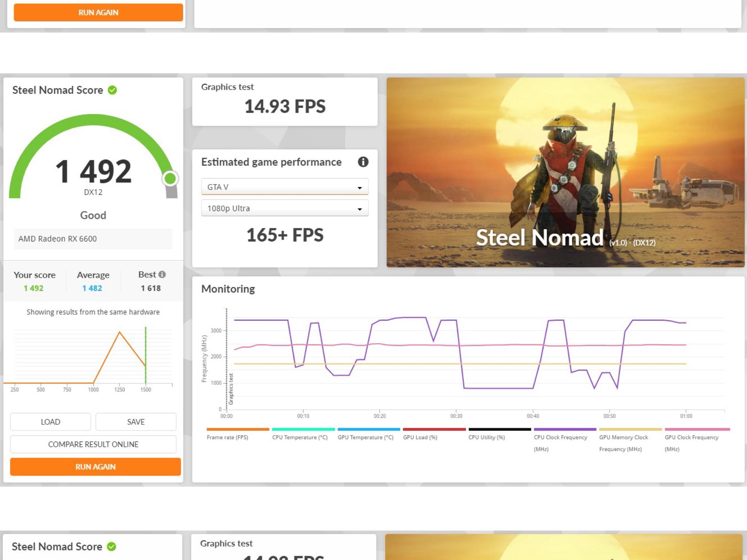Click COMPARE RESULT ONLINE button

tap(93, 444)
